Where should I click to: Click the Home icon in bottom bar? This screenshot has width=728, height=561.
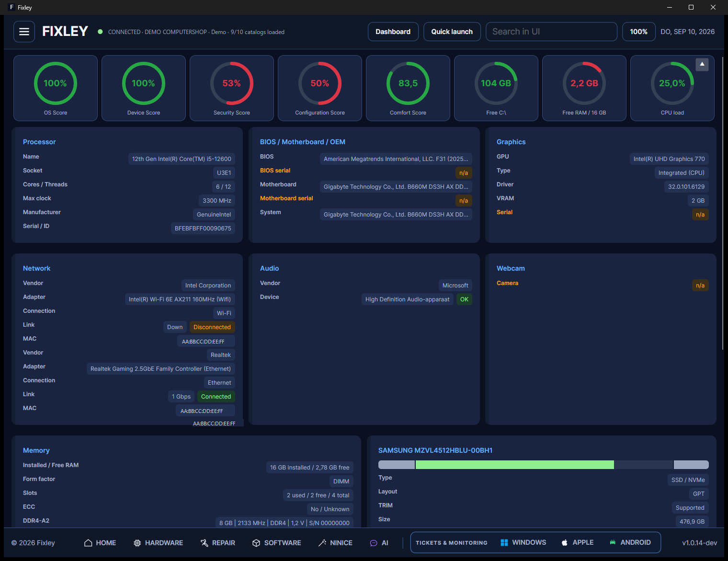point(88,543)
